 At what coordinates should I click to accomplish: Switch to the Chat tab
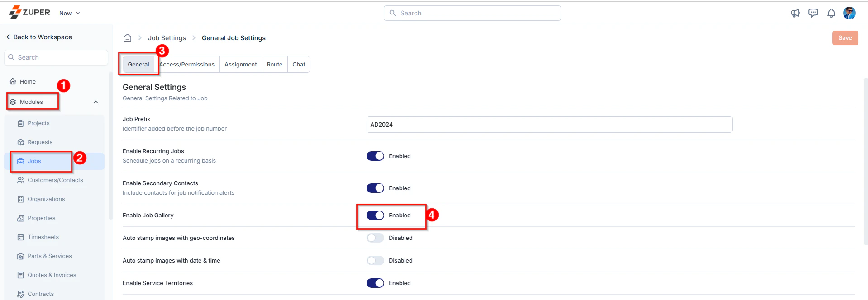point(299,64)
